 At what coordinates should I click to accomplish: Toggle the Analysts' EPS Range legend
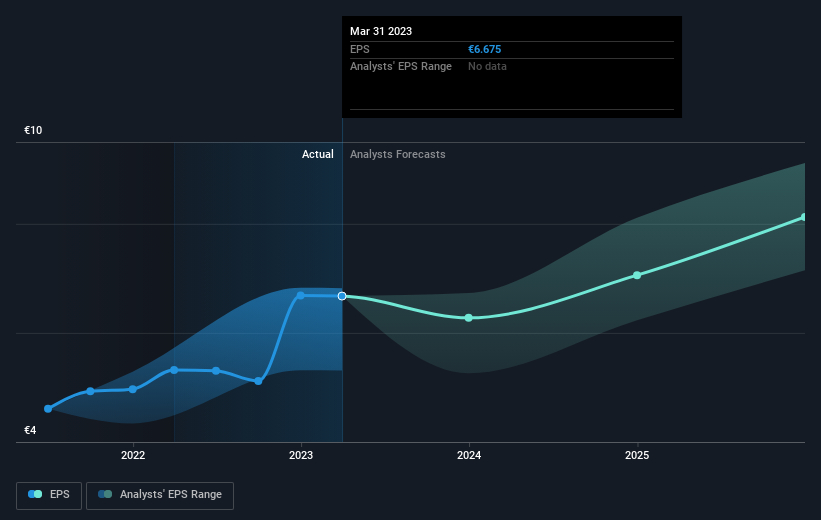[x=160, y=495]
